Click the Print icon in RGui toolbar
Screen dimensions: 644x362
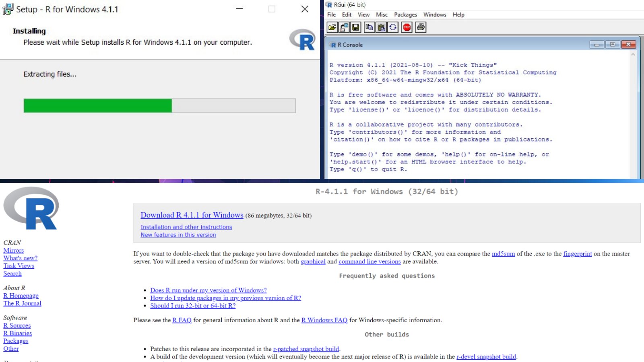click(x=421, y=27)
